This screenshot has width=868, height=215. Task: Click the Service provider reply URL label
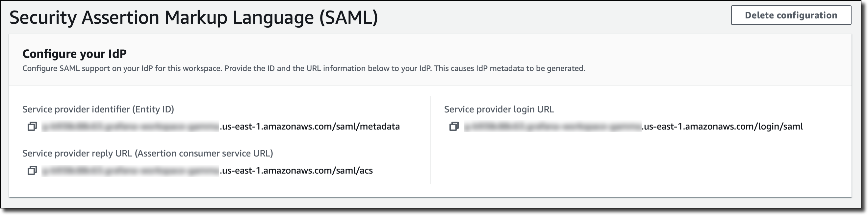(148, 154)
